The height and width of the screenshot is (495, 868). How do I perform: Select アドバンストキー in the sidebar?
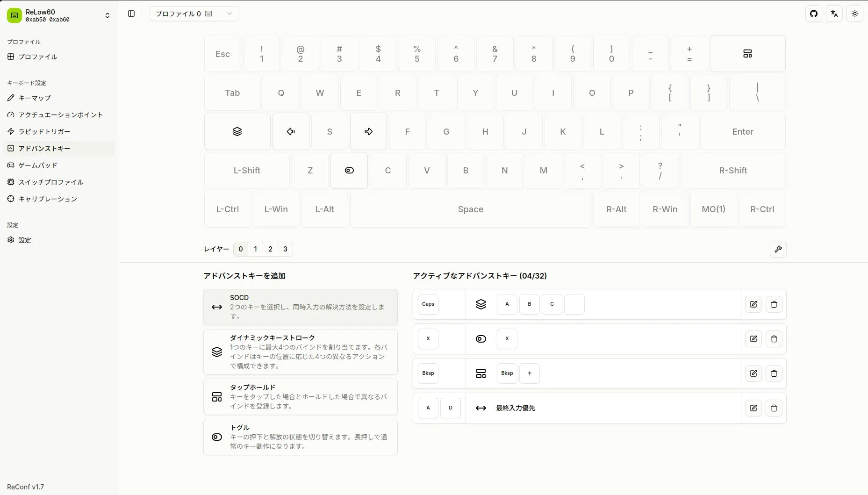click(59, 148)
